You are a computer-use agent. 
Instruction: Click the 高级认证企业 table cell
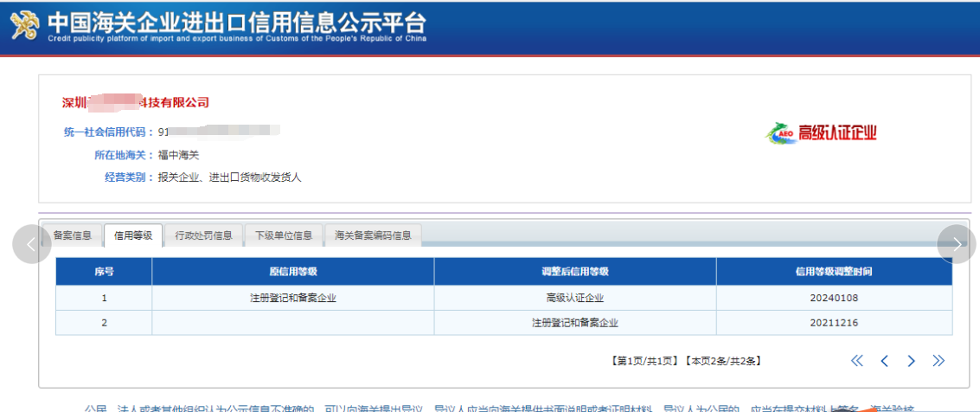click(575, 299)
